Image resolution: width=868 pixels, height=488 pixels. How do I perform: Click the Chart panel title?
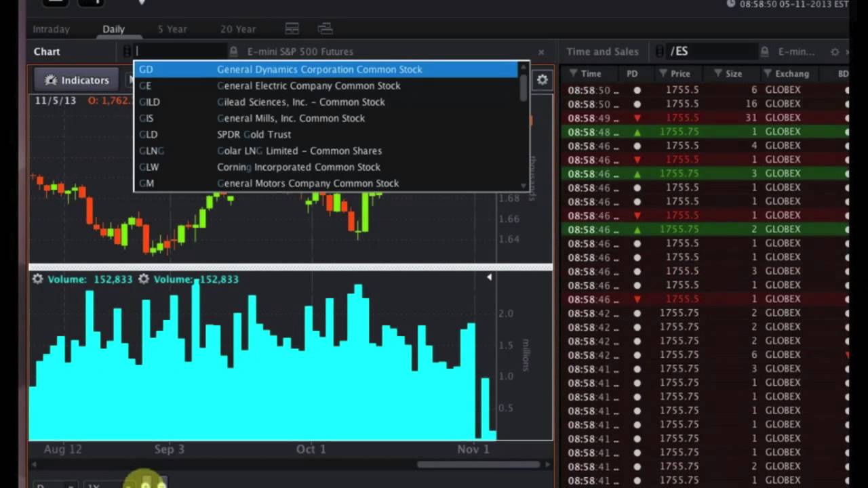coord(47,52)
